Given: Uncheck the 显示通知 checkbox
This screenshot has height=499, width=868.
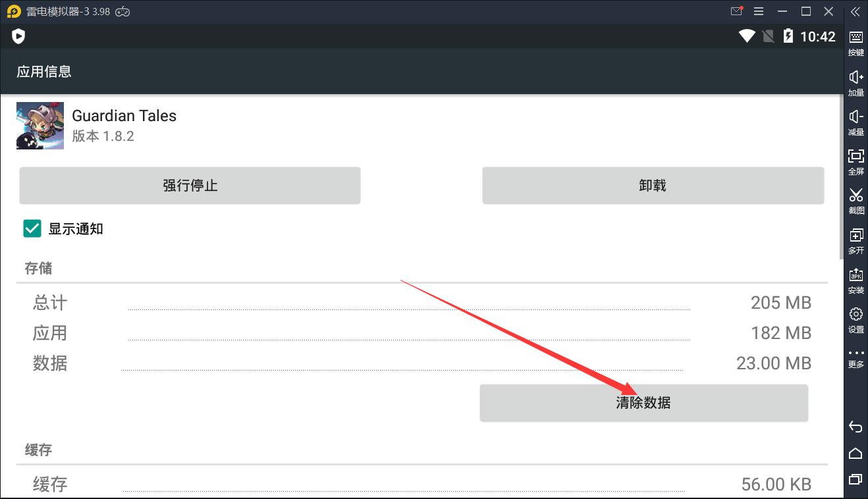Looking at the screenshot, I should (32, 228).
